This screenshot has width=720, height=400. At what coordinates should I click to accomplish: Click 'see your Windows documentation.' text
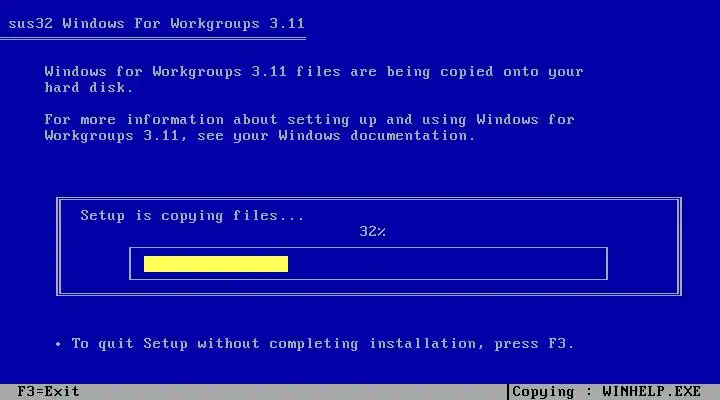click(x=336, y=136)
